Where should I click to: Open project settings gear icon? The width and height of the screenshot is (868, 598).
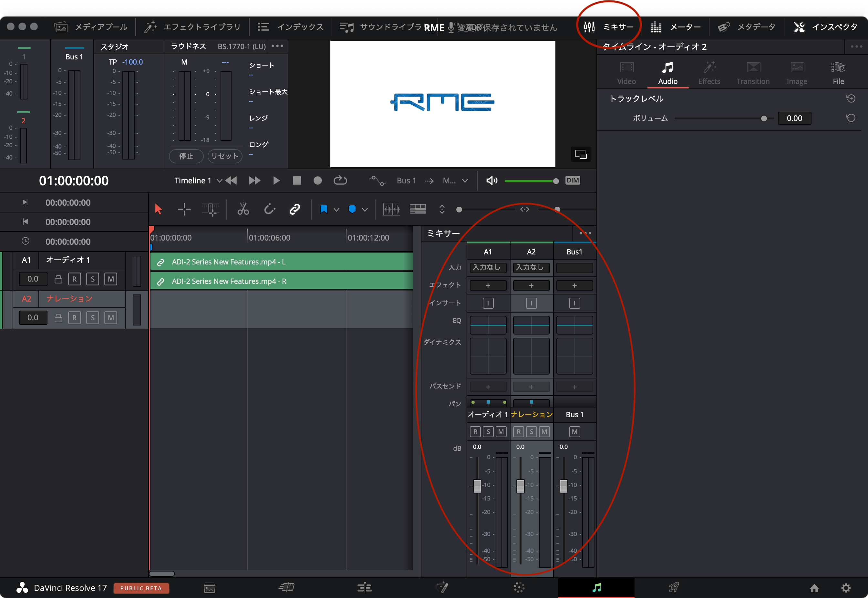click(x=846, y=588)
